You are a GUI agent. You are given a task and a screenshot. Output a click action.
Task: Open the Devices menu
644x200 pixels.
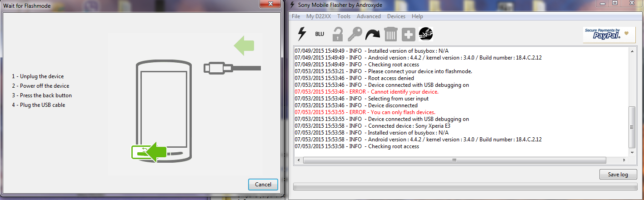(396, 16)
